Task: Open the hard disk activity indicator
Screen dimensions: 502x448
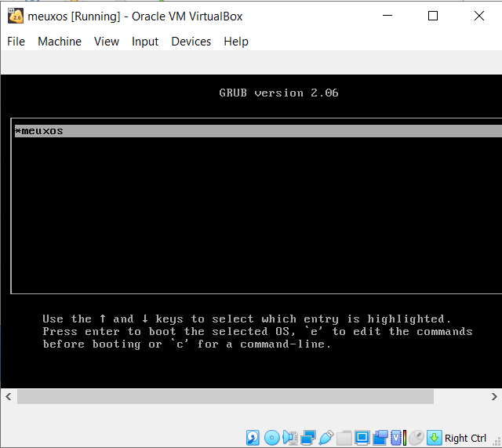Action: [x=253, y=438]
